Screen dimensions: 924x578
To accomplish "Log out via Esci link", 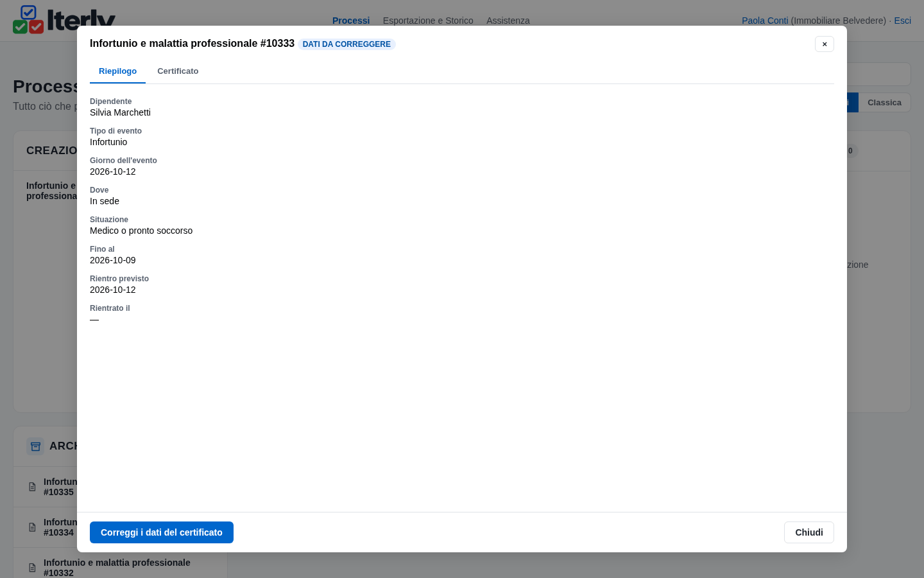I will (x=902, y=21).
